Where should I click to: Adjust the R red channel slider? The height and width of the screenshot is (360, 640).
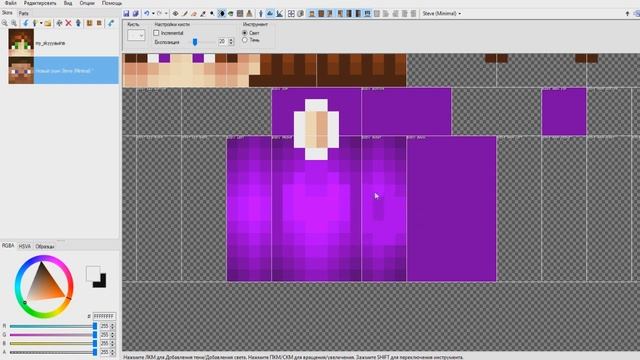pos(53,326)
